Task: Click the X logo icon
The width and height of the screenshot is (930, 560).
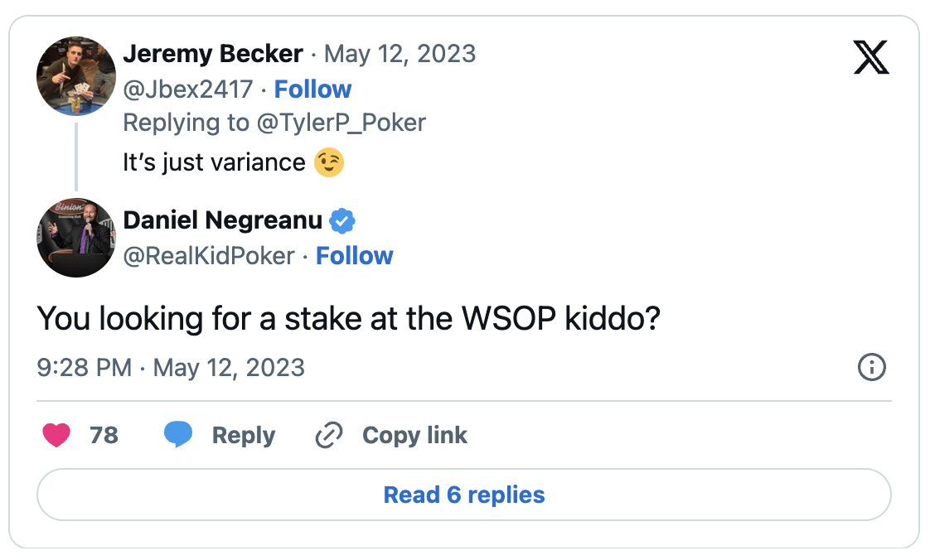Action: click(x=870, y=57)
